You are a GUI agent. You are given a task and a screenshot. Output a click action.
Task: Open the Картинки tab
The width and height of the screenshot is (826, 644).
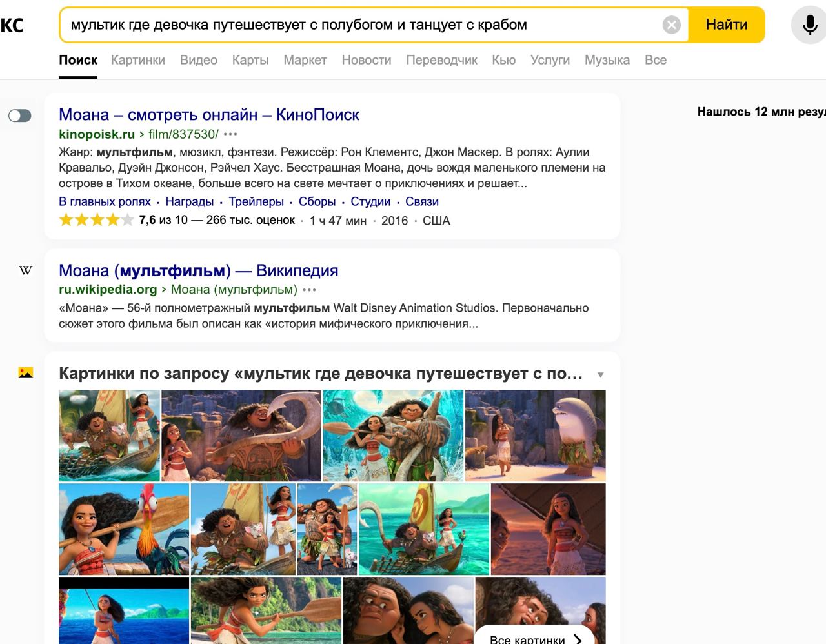(x=138, y=60)
